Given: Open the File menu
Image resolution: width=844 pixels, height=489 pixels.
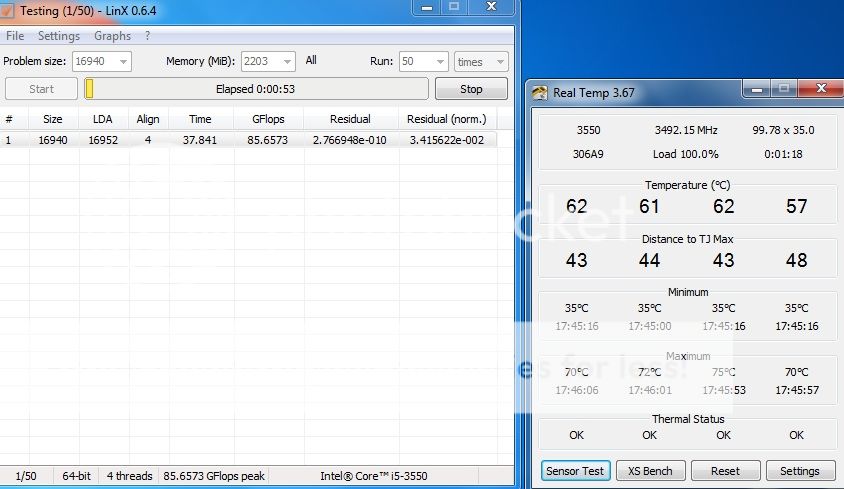Looking at the screenshot, I should (x=15, y=36).
